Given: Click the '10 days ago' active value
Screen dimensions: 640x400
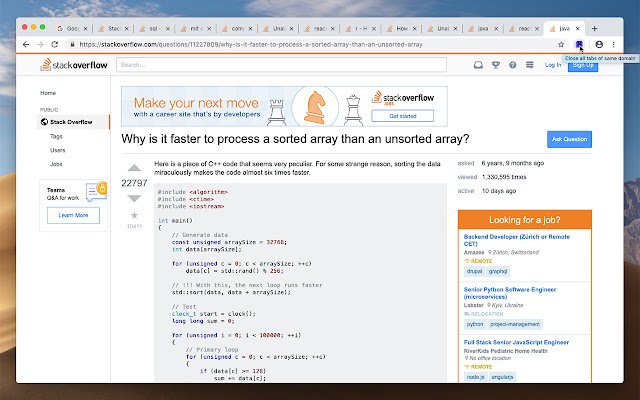Looking at the screenshot, I should [499, 191].
